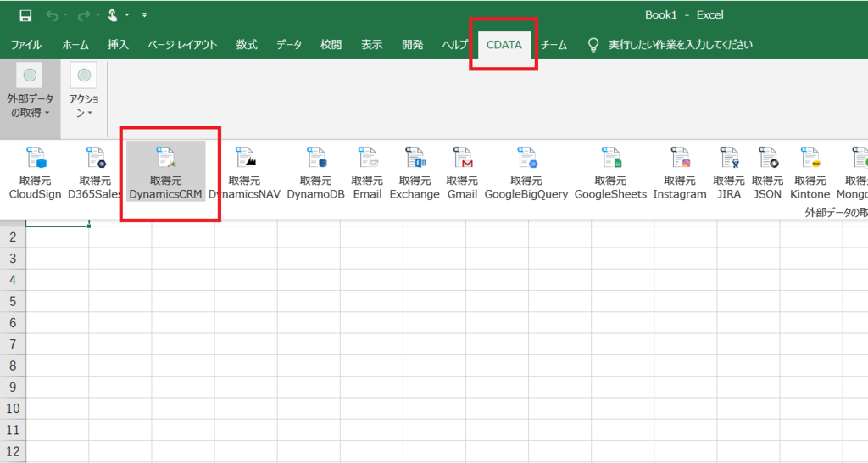Select the CDATA ribbon tab
868x463 pixels.
pos(504,45)
